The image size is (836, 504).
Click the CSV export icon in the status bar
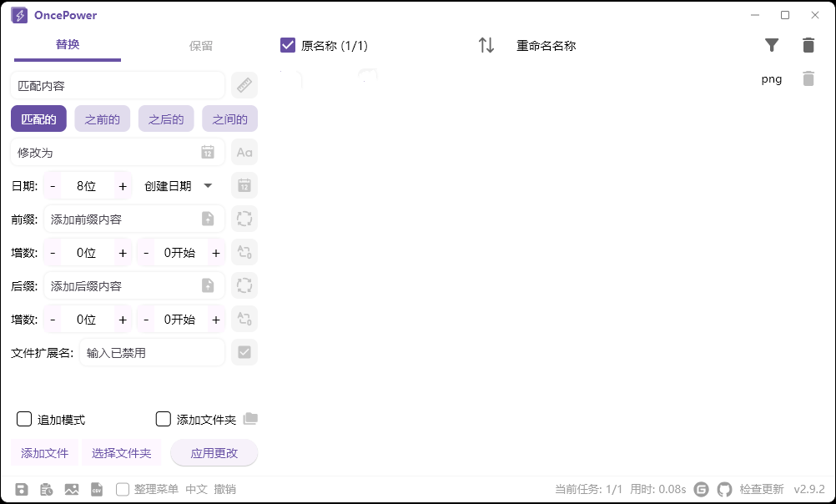click(97, 489)
